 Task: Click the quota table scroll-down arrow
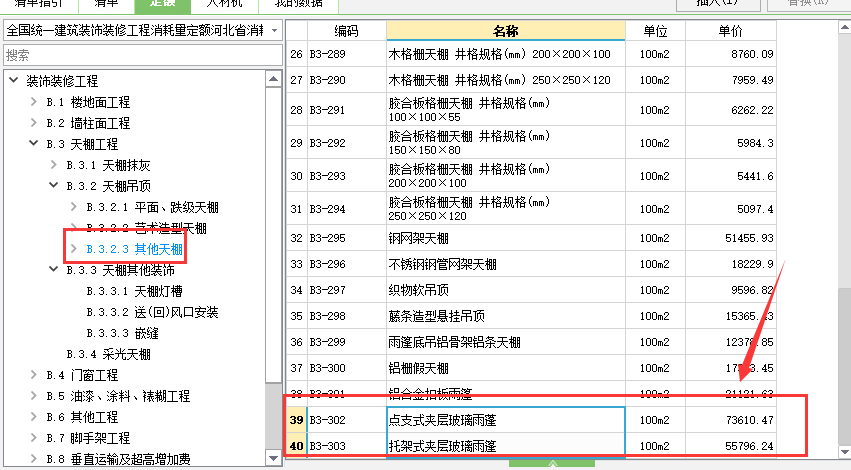click(x=844, y=451)
